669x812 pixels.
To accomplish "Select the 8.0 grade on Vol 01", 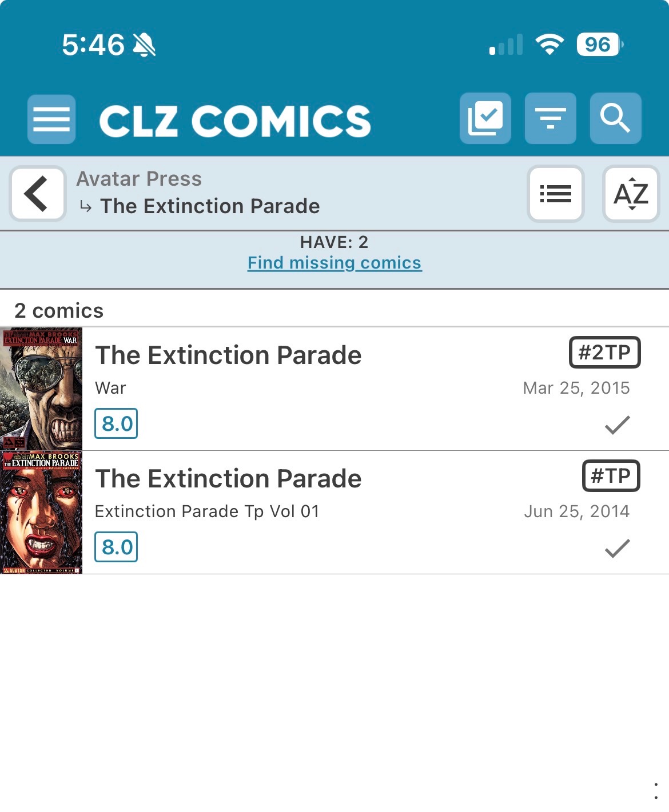I will 116,547.
